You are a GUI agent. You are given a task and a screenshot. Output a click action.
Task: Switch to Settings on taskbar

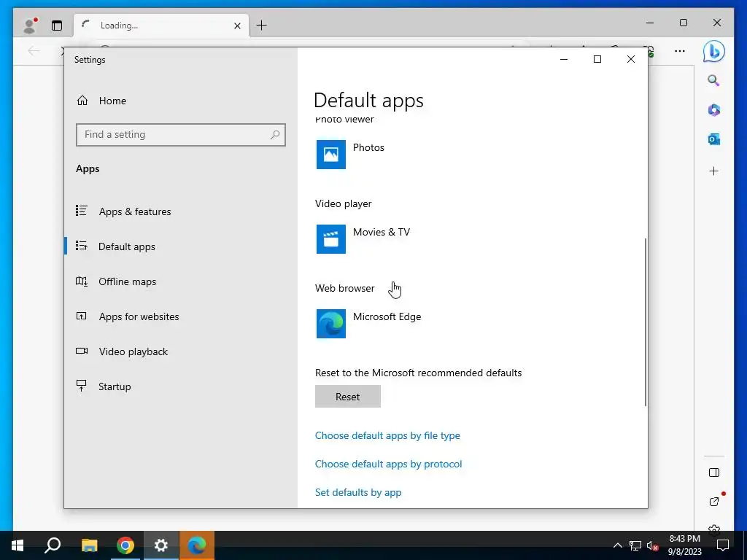pyautogui.click(x=161, y=545)
